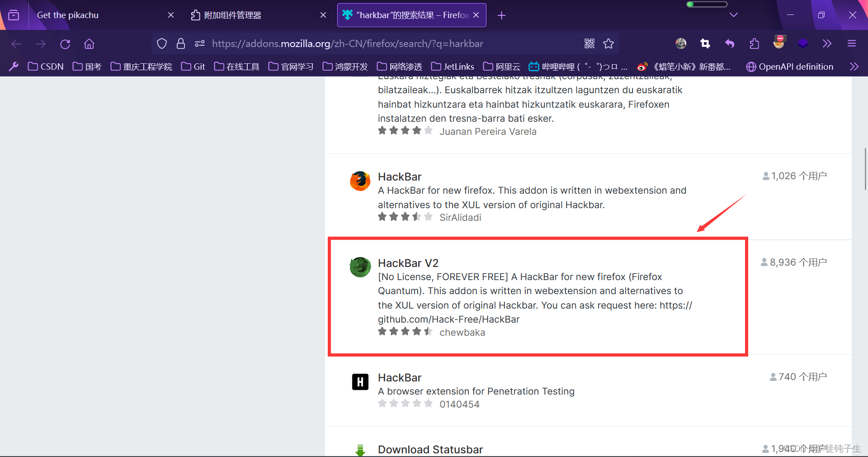The width and height of the screenshot is (868, 457).
Task: Click the undo arrow toolbar icon
Action: tap(730, 43)
